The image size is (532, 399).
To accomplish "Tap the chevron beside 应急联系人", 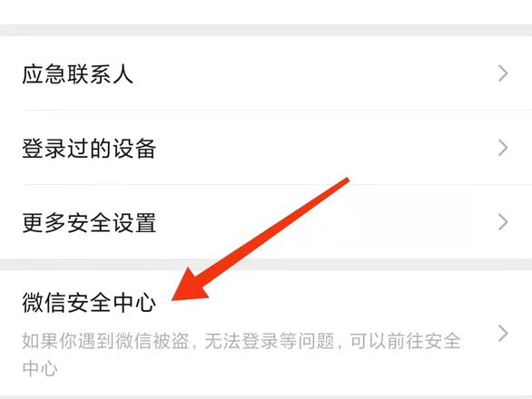I will [x=503, y=73].
